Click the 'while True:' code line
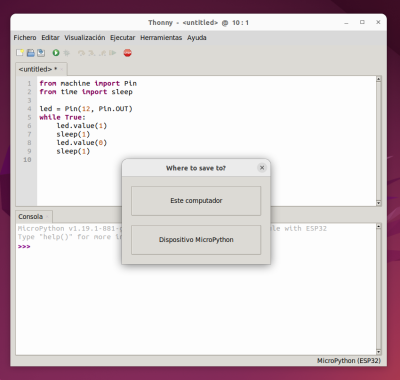The image size is (400, 380). tap(62, 117)
